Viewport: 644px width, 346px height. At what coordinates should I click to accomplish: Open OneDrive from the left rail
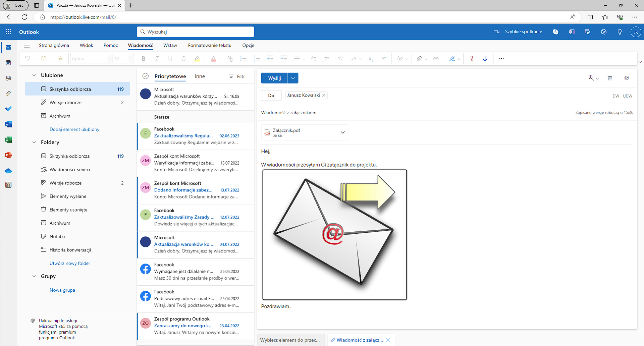8,171
